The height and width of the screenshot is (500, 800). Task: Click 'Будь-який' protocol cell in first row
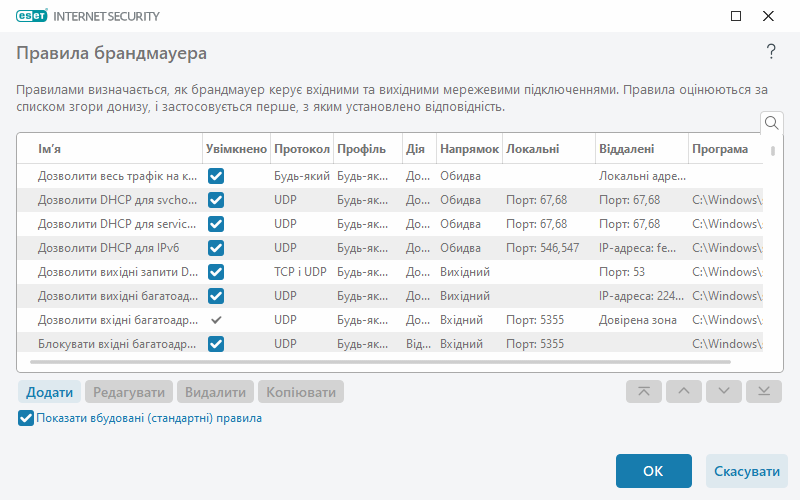point(302,177)
